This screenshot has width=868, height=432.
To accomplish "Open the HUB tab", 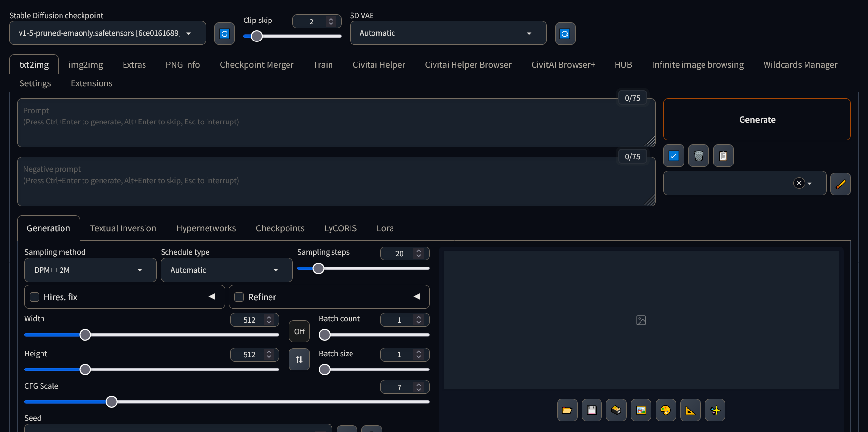I will [x=623, y=65].
